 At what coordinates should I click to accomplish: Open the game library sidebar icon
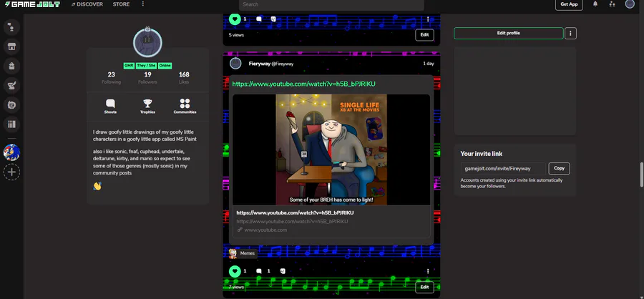[11, 124]
